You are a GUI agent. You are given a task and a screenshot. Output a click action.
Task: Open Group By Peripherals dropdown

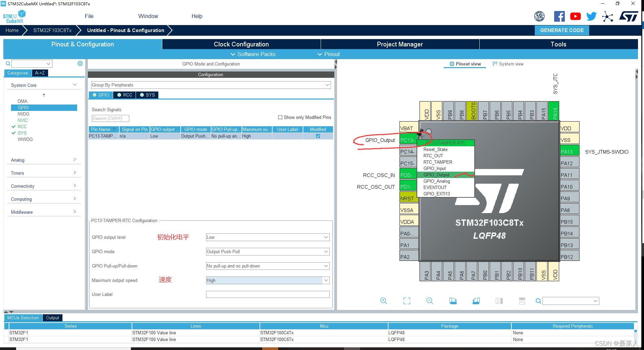[x=211, y=85]
